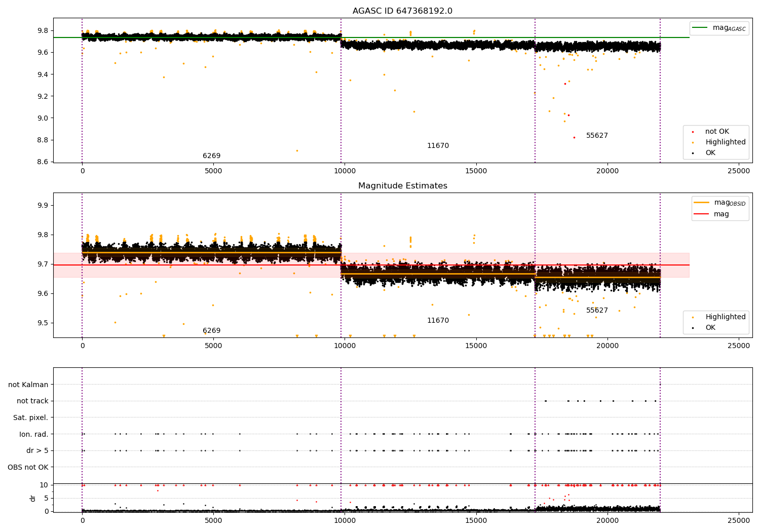Click y-tick 9.0 on top plot
This screenshot has height=532, width=760.
click(42, 118)
